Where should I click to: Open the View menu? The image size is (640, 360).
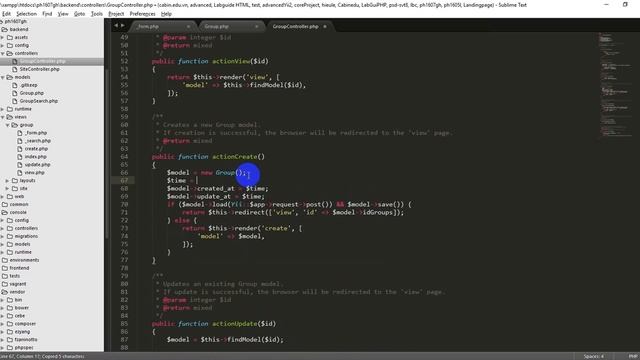point(63,13)
